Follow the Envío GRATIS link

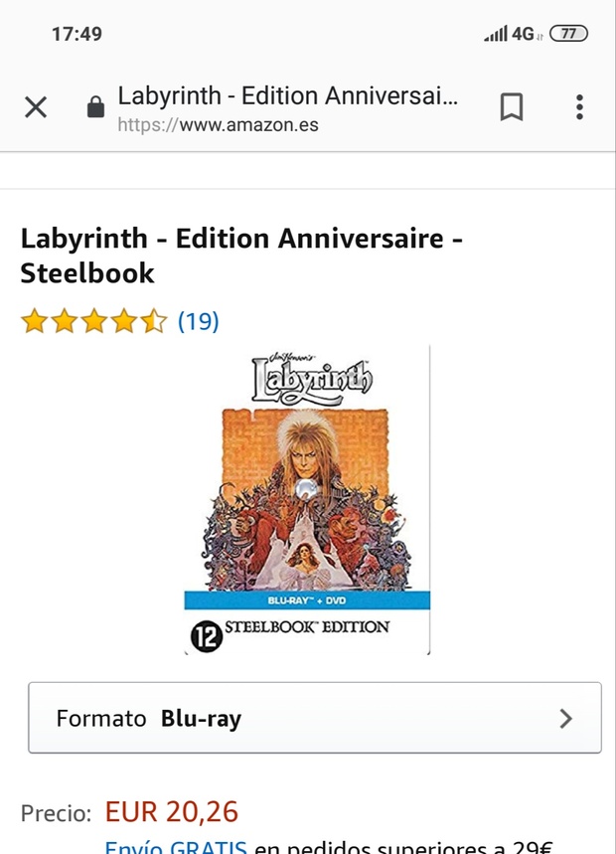click(x=177, y=847)
